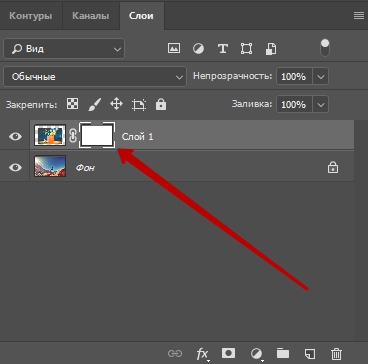Lock artboard nesting icon
Viewport: 368px width, 364px height.
139,105
